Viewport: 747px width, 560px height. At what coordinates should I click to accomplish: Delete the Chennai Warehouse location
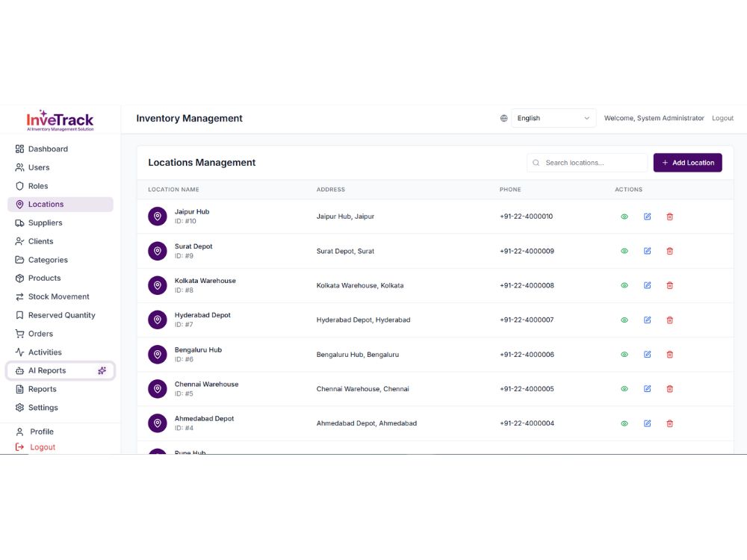tap(669, 389)
